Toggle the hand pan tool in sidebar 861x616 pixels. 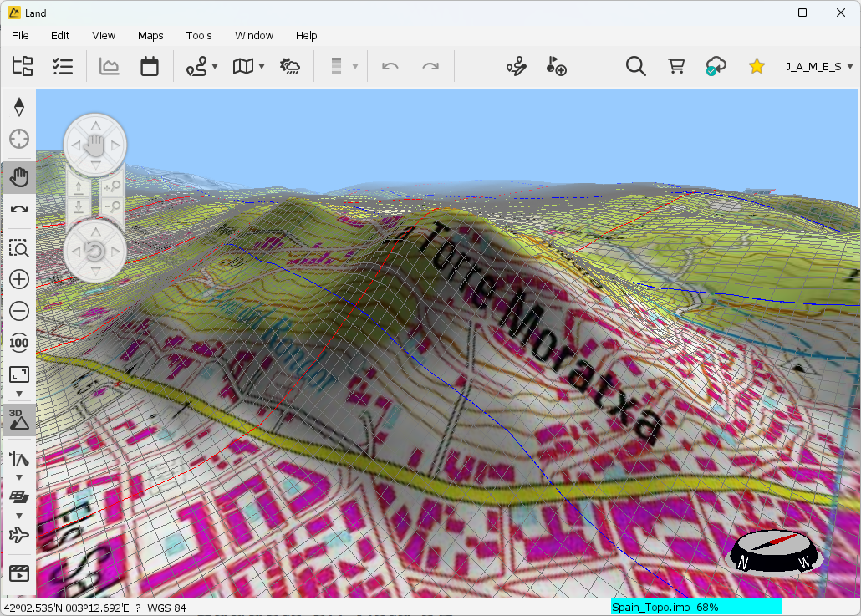point(19,177)
